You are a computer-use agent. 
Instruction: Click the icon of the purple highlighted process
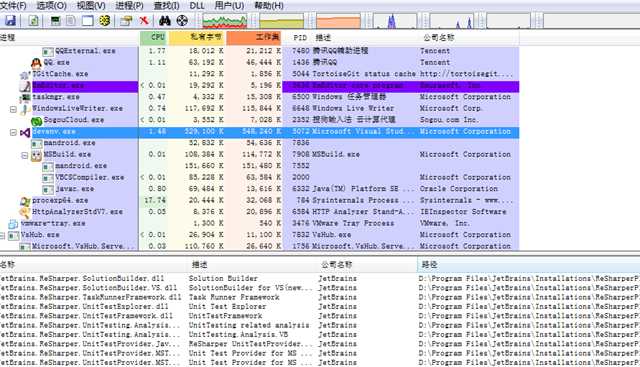pos(25,86)
